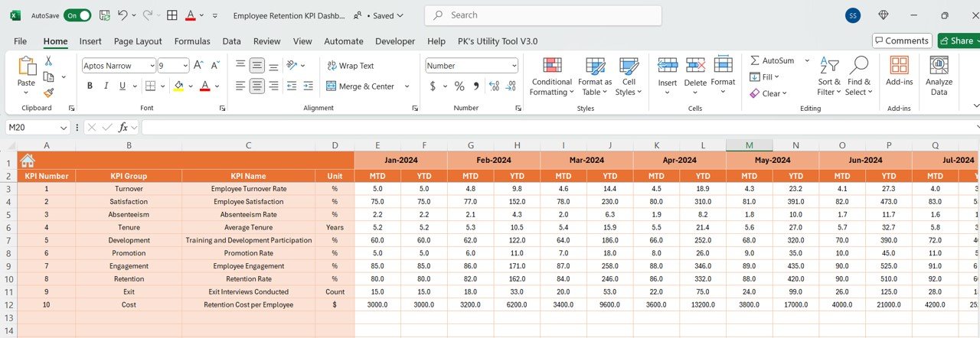This screenshot has height=338, width=980.
Task: Click the Share button
Action: point(957,41)
